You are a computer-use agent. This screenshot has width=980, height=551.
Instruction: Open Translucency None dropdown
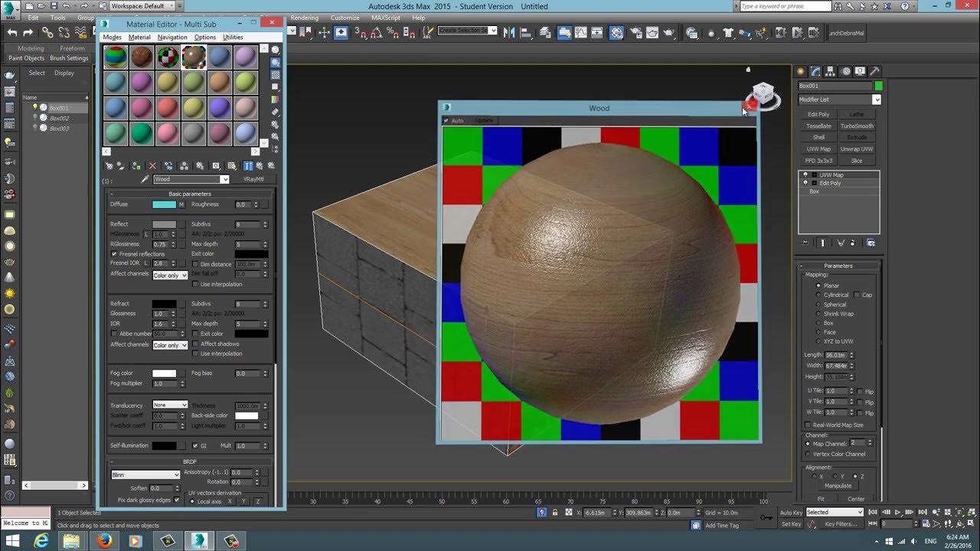click(x=170, y=405)
